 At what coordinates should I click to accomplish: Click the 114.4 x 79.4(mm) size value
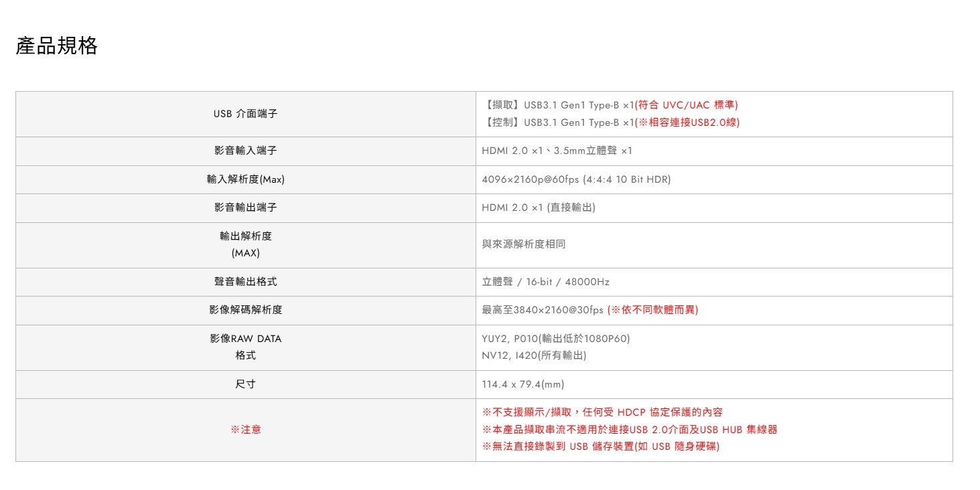tap(523, 384)
